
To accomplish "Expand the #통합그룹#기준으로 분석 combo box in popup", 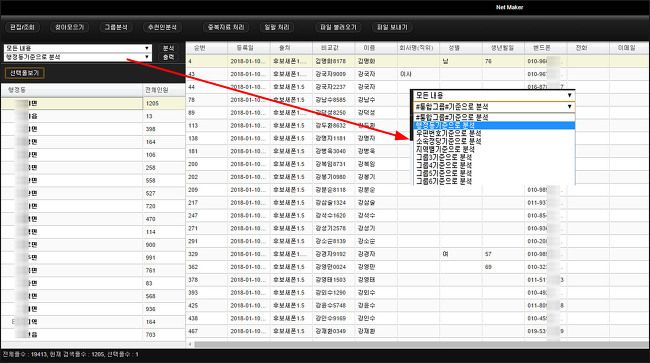I will tap(494, 106).
